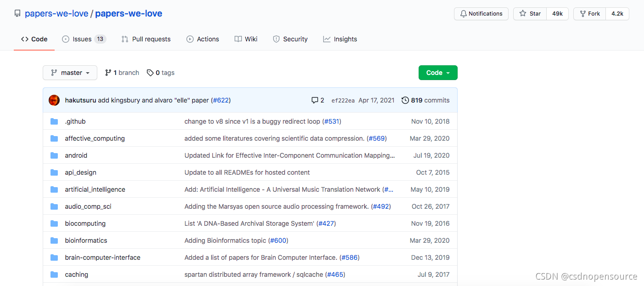Open the Wiki tab
644x286 pixels.
coord(246,39)
